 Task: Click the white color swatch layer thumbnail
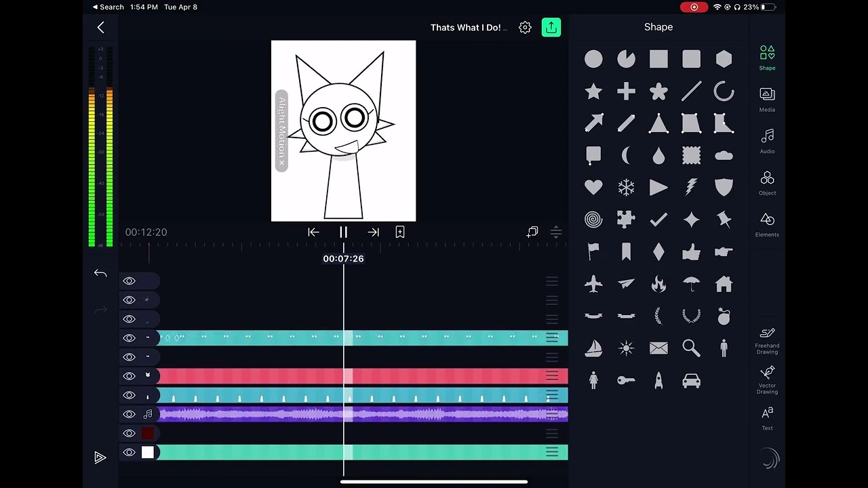pos(147,452)
